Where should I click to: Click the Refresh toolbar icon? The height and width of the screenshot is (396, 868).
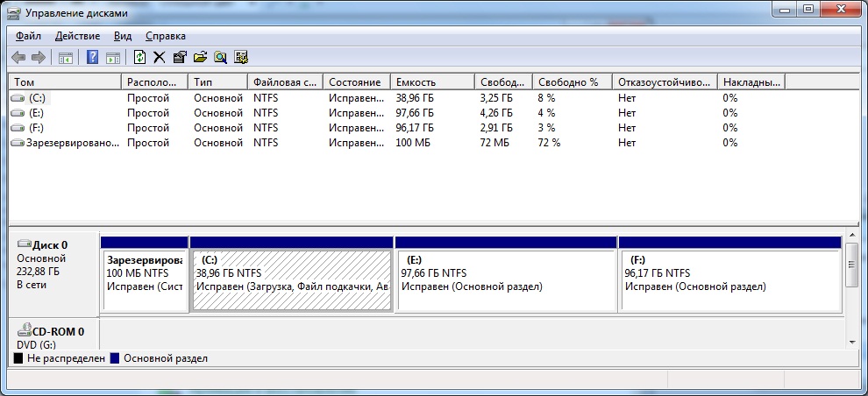139,58
